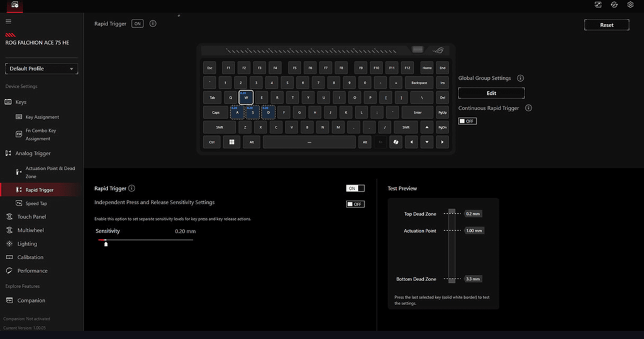
Task: Click the 3.3 mm Bottom Dead Zone value
Action: 473,279
